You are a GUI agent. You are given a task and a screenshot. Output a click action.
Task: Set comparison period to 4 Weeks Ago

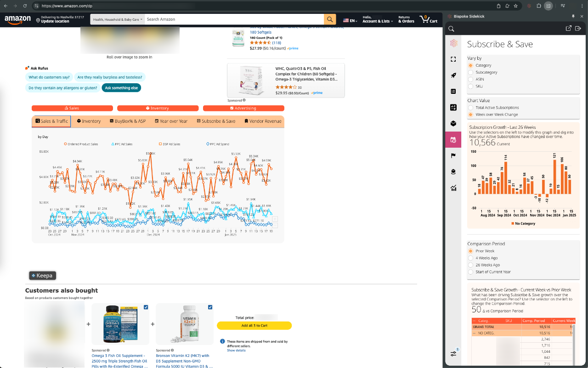[x=470, y=258]
